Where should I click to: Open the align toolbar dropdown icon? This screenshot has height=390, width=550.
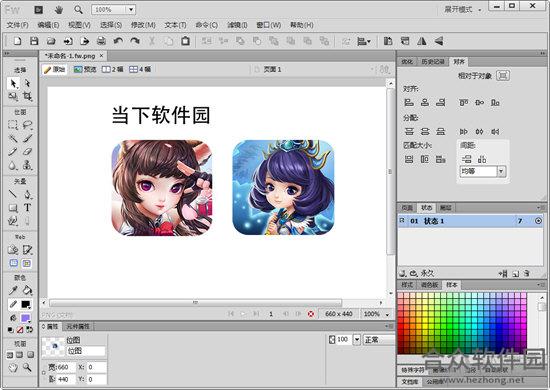pyautogui.click(x=364, y=41)
